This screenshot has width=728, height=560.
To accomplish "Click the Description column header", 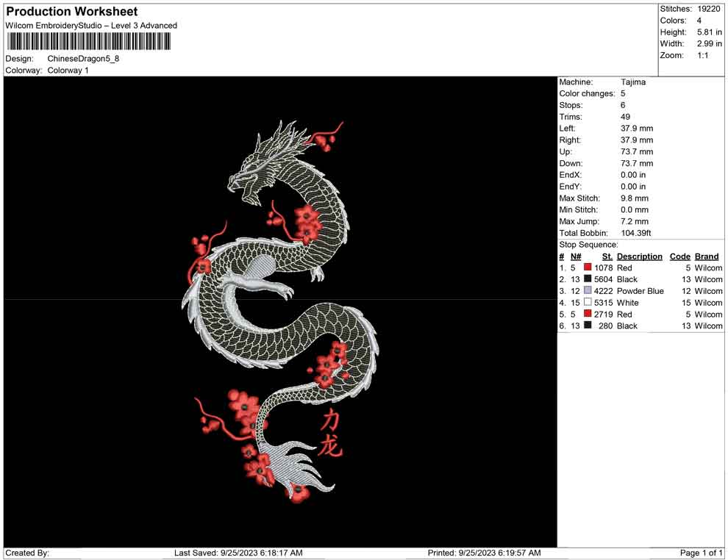I will 640,256.
